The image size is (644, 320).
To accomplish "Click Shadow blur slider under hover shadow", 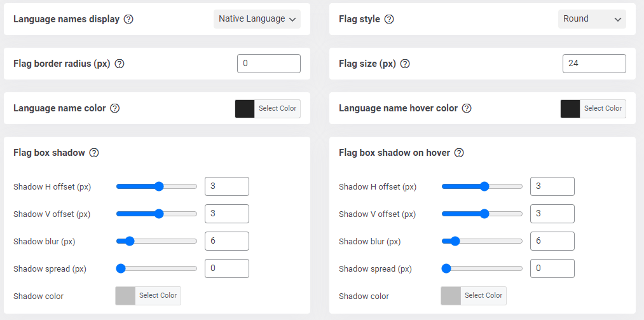I will (x=482, y=241).
